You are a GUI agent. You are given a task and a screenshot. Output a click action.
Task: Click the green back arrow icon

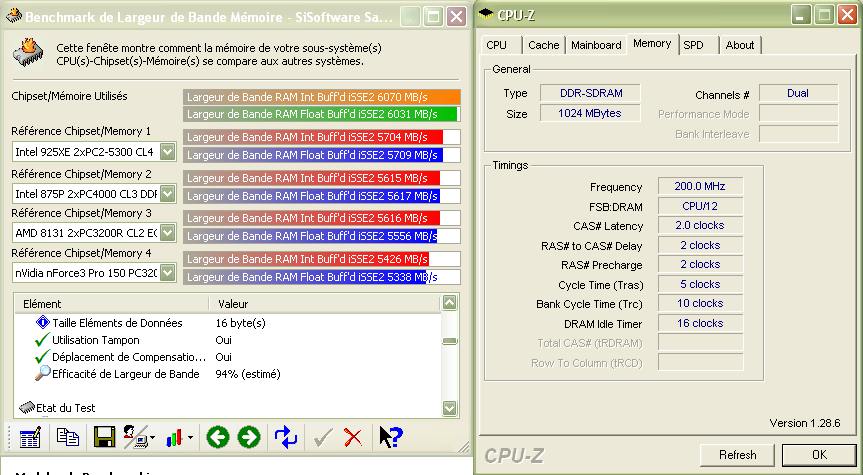click(x=217, y=438)
